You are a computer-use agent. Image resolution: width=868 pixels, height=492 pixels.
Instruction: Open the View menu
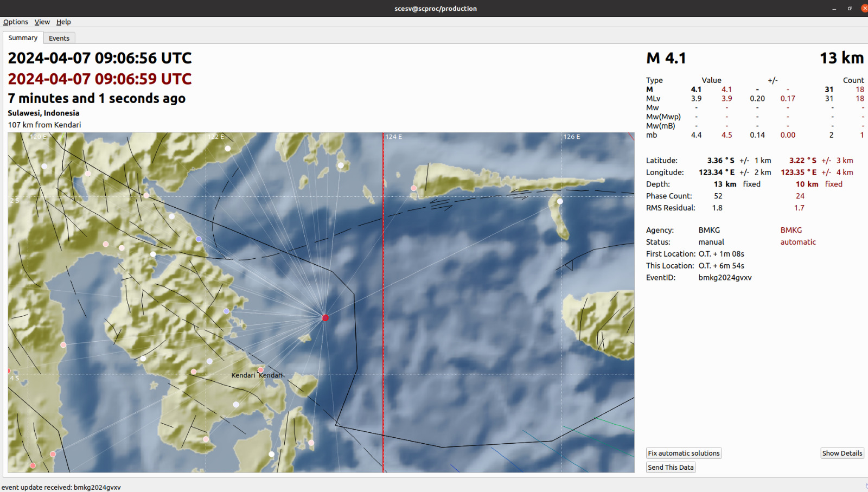click(42, 22)
